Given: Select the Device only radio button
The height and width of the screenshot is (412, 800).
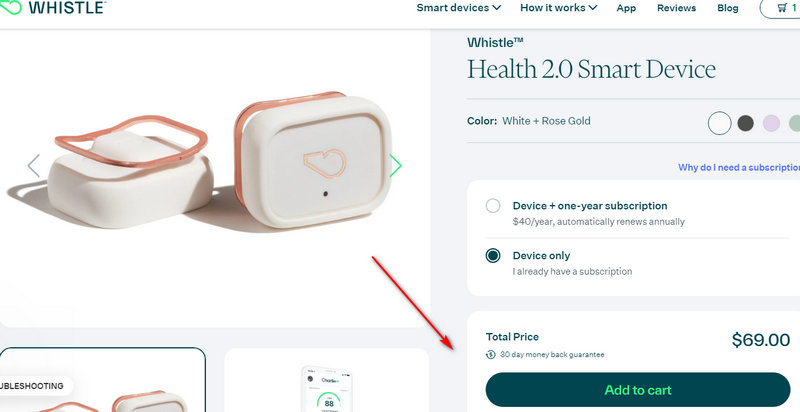Looking at the screenshot, I should pyautogui.click(x=493, y=255).
